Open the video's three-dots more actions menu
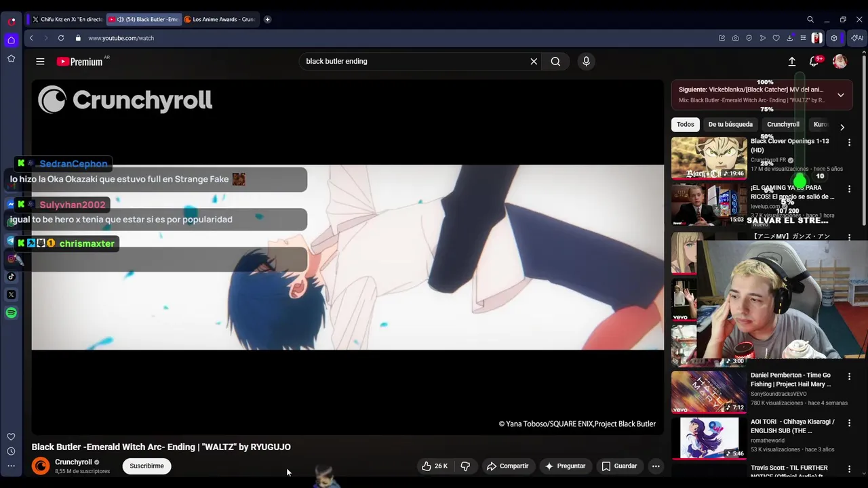The height and width of the screenshot is (488, 868). (656, 466)
